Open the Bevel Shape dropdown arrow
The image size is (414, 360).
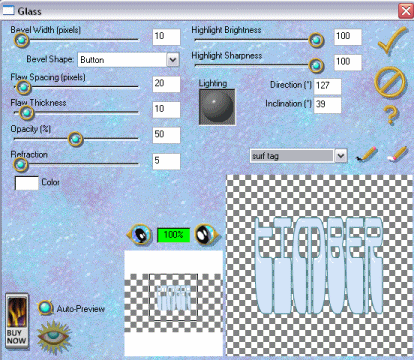coord(173,60)
